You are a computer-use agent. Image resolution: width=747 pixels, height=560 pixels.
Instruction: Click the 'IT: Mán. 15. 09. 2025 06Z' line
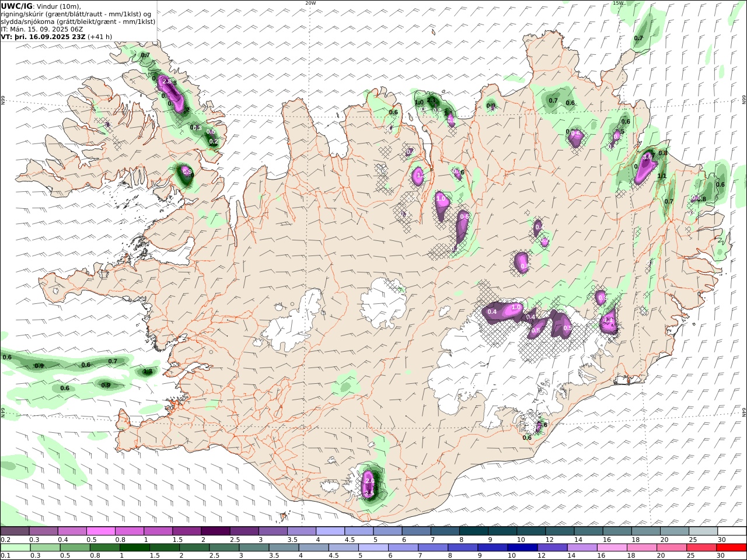coord(42,29)
